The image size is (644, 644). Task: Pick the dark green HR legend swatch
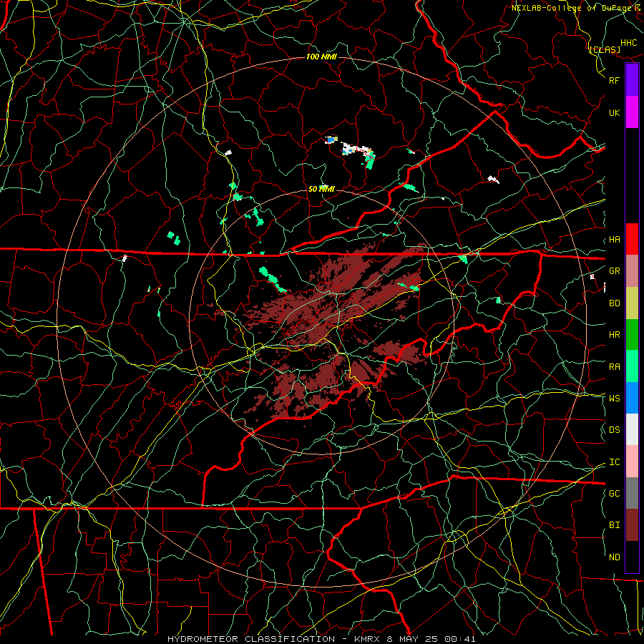pos(632,334)
